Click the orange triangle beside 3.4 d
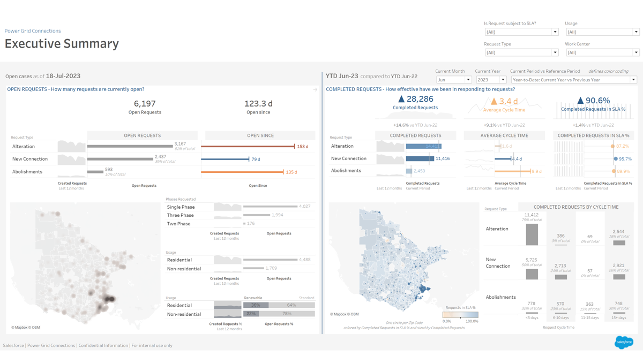The height and width of the screenshot is (364, 643). [494, 101]
